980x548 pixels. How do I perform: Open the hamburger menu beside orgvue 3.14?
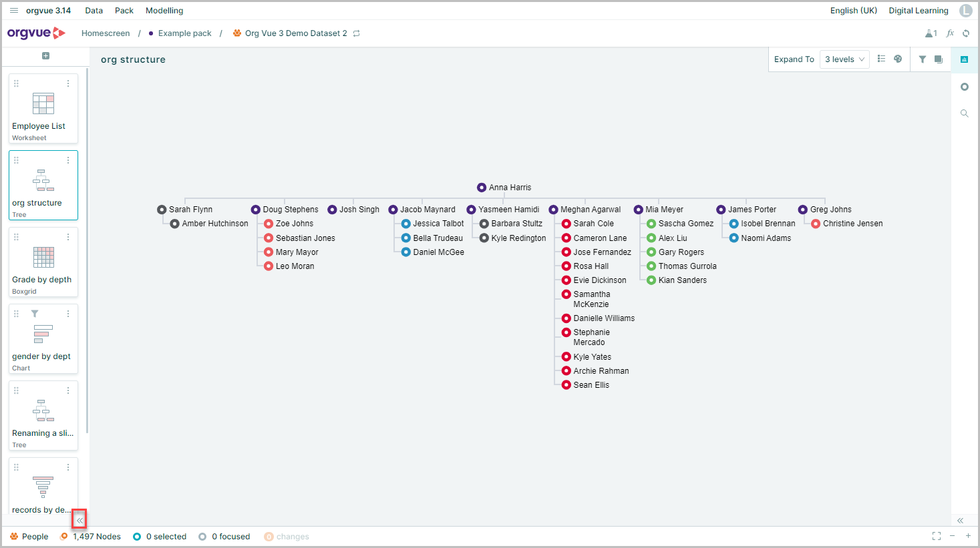point(14,11)
